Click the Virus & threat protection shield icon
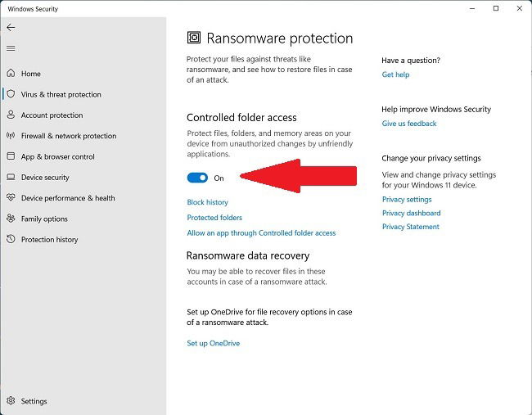Image resolution: width=532 pixels, height=415 pixels. coord(11,94)
